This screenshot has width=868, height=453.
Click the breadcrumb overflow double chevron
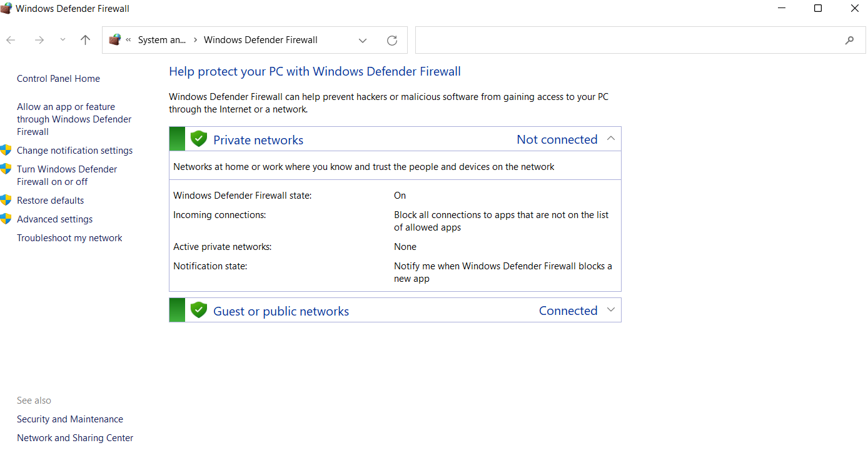coord(129,40)
